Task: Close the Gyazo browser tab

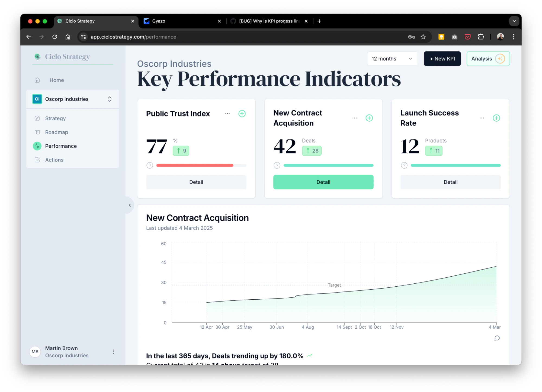Action: coord(219,21)
